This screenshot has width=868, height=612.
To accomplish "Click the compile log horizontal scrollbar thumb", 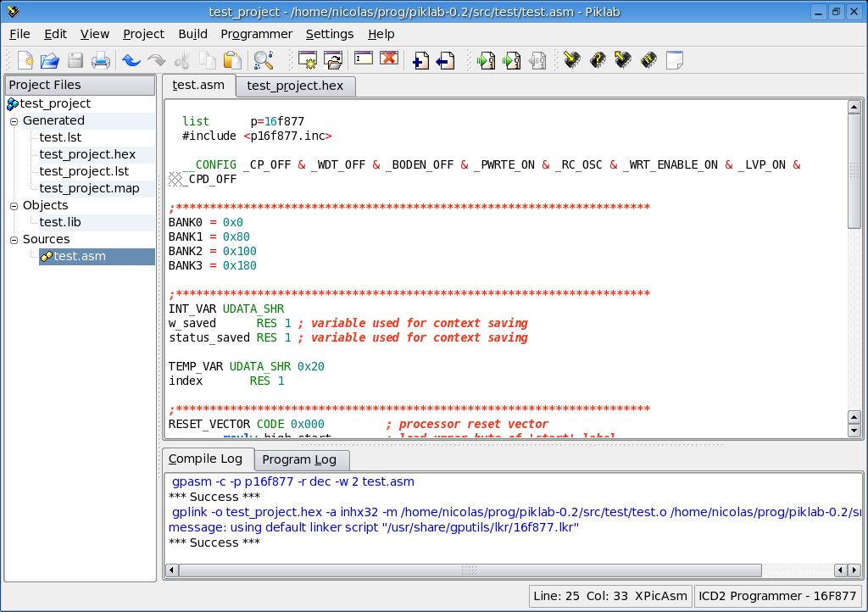I will click(470, 570).
